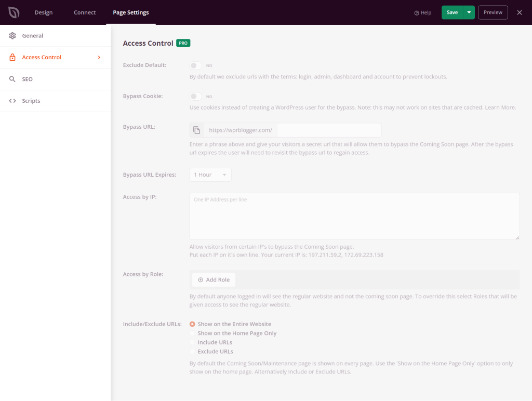Click the Access by IP text area
The image size is (532, 401).
[354, 217]
